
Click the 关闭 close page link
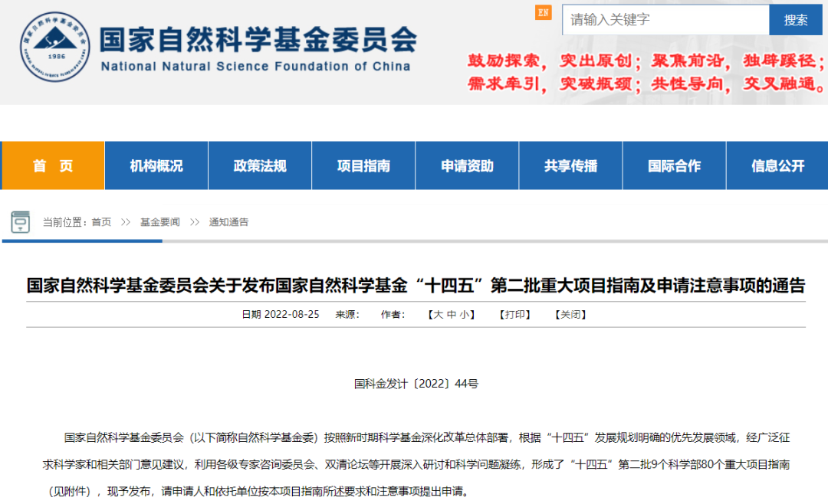pyautogui.click(x=570, y=315)
